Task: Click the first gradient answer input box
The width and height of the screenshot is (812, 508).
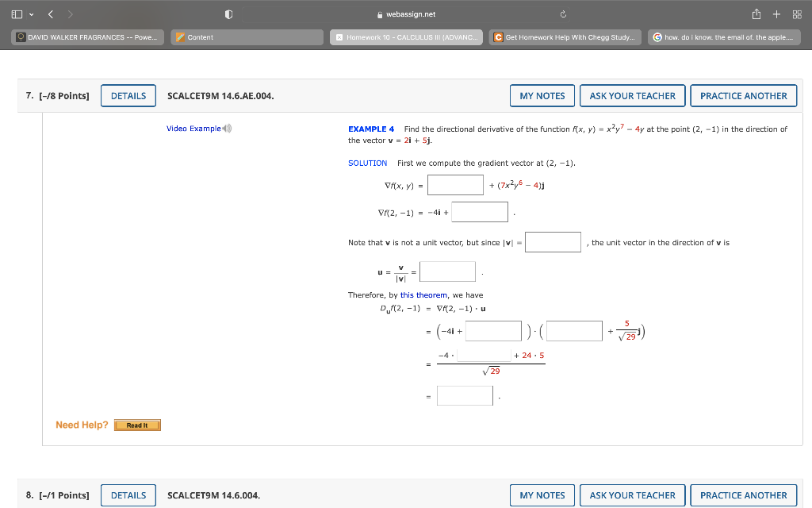Action: click(455, 184)
